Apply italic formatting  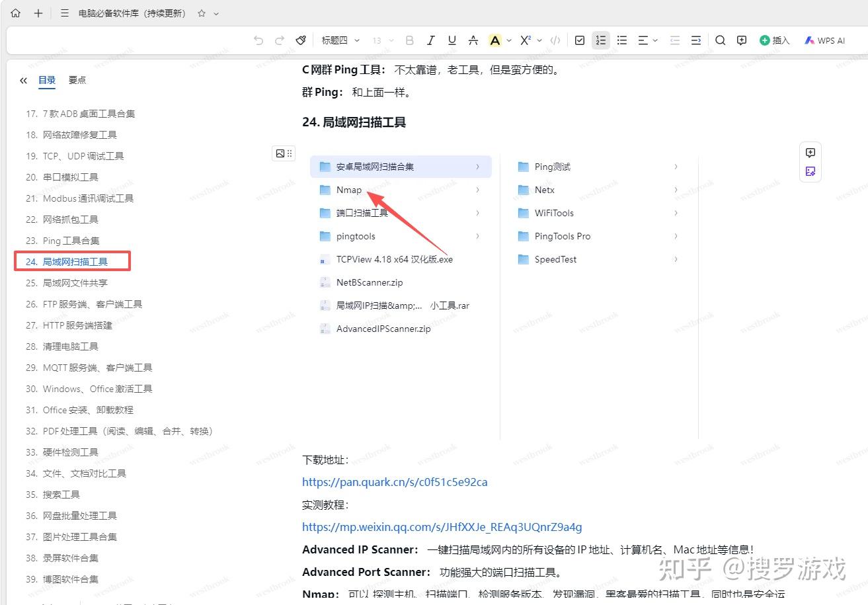click(431, 40)
